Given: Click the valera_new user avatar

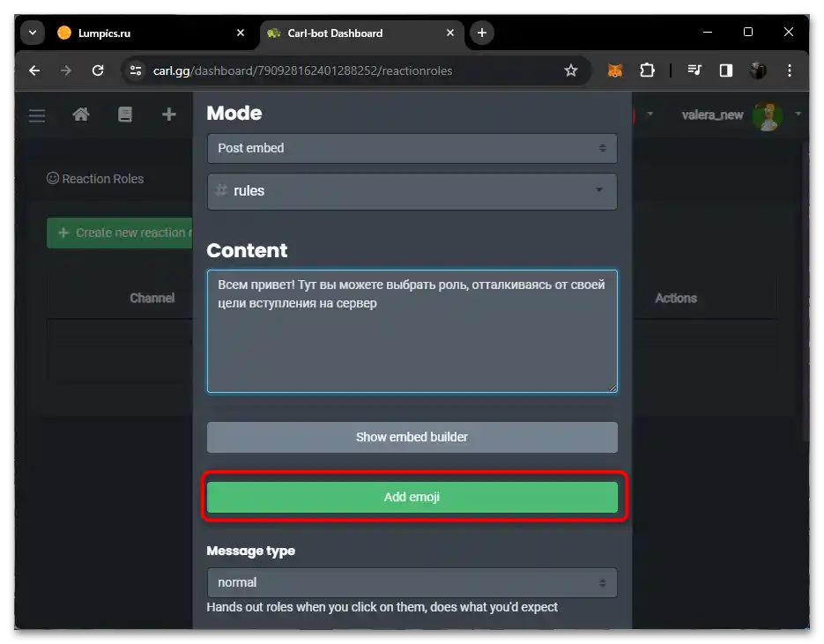Looking at the screenshot, I should [x=768, y=116].
